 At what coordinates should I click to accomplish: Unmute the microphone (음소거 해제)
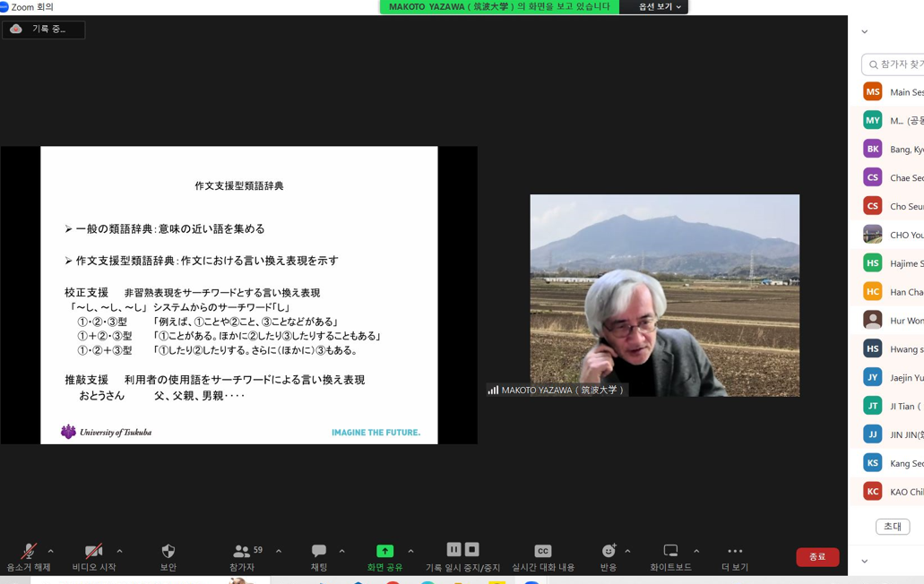point(29,552)
